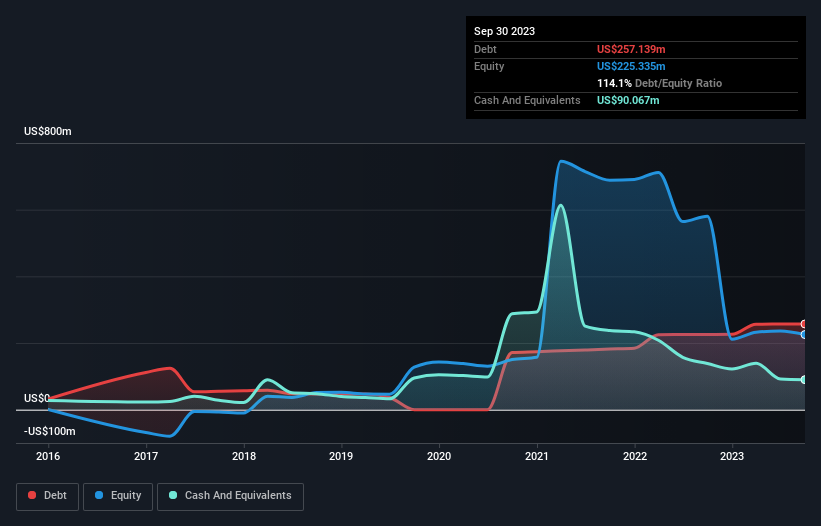Click the 2019 x-axis label

[341, 456]
